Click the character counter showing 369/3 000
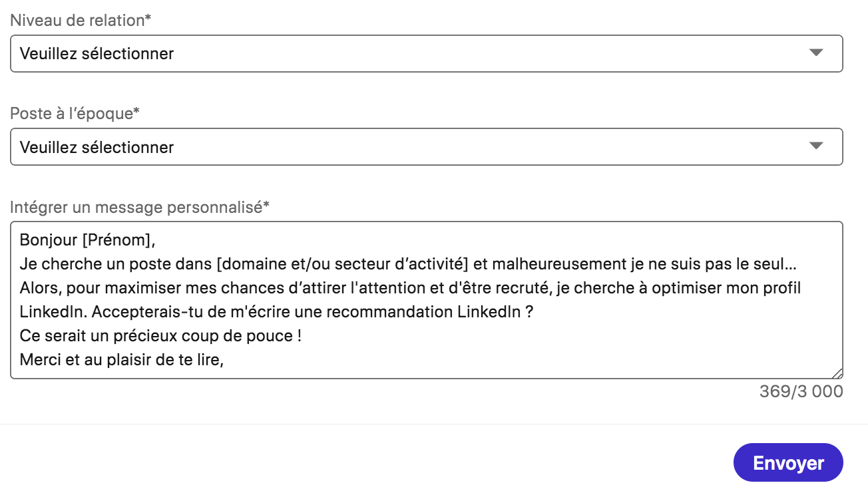Screen dimensions: 868x495 [799, 392]
